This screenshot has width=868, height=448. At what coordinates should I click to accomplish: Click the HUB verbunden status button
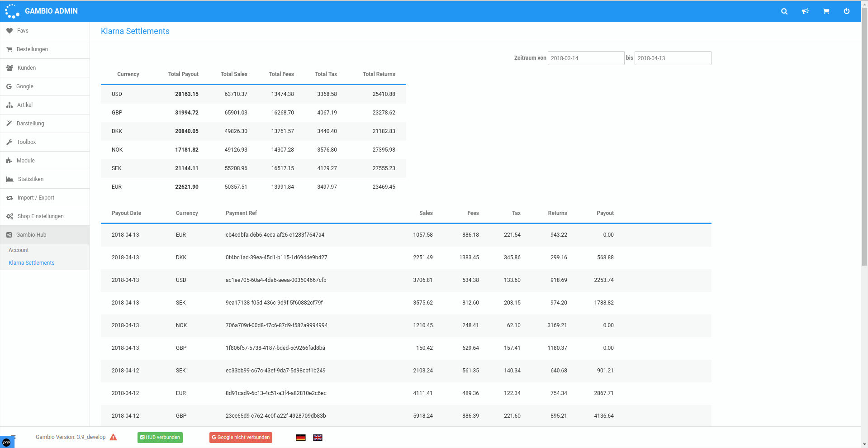(x=160, y=438)
